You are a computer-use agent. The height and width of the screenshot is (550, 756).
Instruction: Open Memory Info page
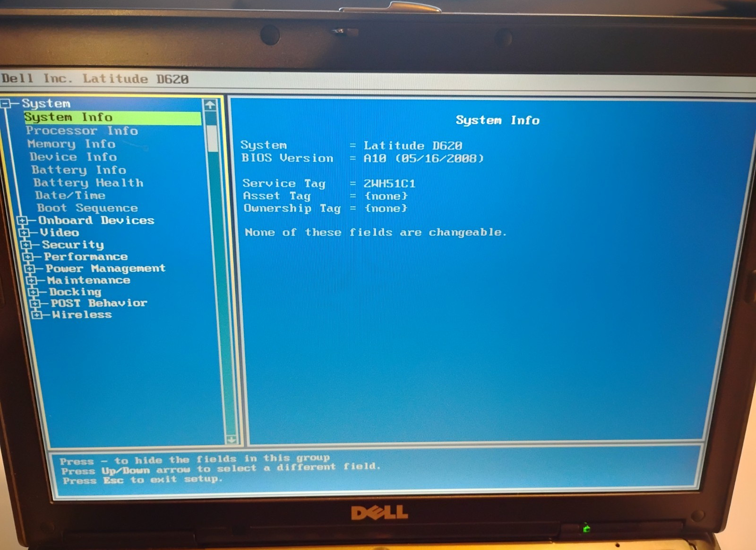[x=71, y=144]
